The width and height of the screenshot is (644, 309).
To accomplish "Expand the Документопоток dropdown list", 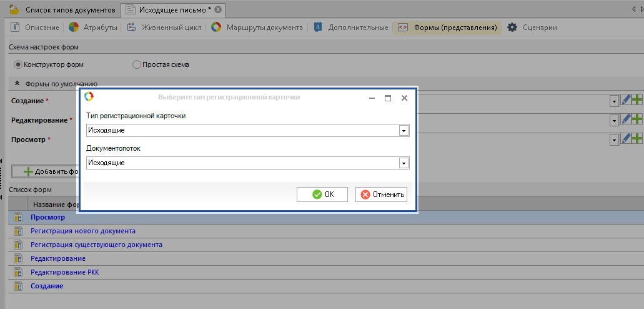I will 404,163.
